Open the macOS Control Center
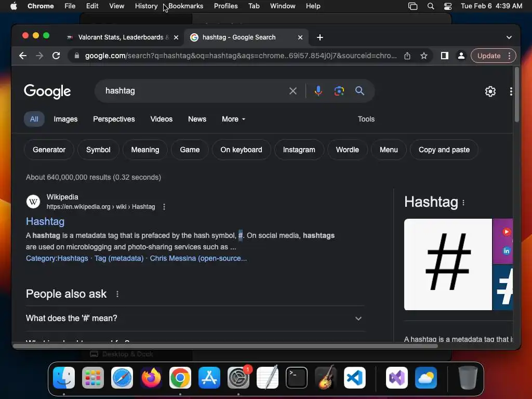The width and height of the screenshot is (532, 399). click(x=447, y=6)
